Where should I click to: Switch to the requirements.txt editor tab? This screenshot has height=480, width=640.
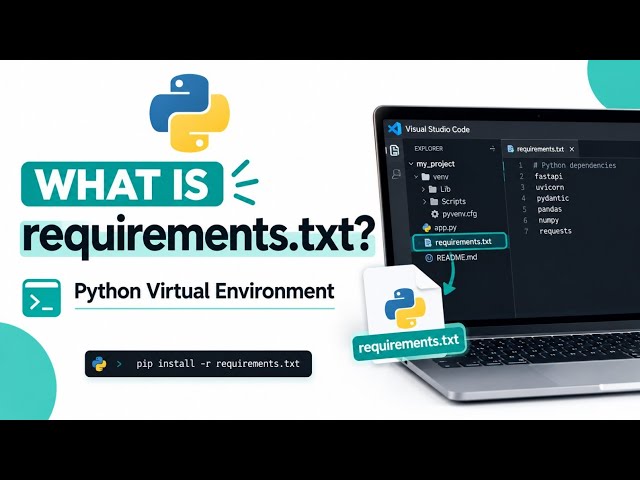[x=540, y=149]
